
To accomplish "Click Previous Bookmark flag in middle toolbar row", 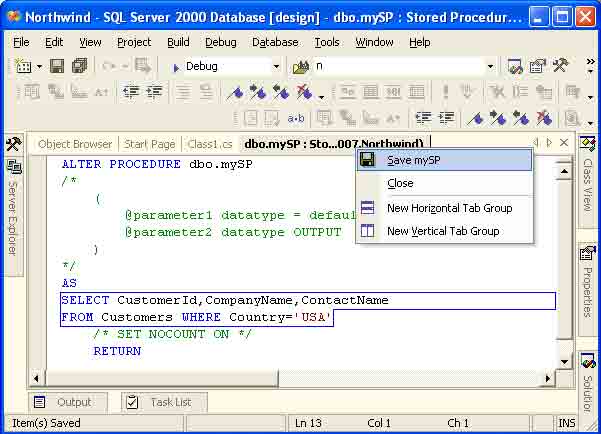I will [281, 92].
